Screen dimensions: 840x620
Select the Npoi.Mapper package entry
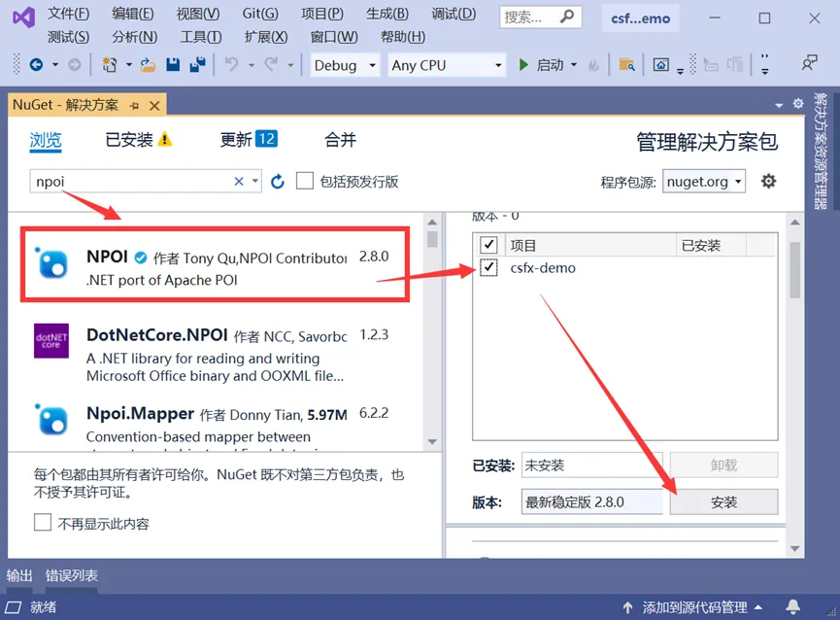tap(216, 427)
